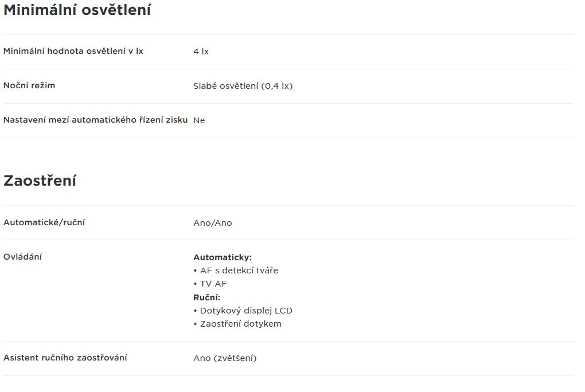Select the 'Zaostření dotykem' bullet item
585x392 pixels.
(x=237, y=324)
